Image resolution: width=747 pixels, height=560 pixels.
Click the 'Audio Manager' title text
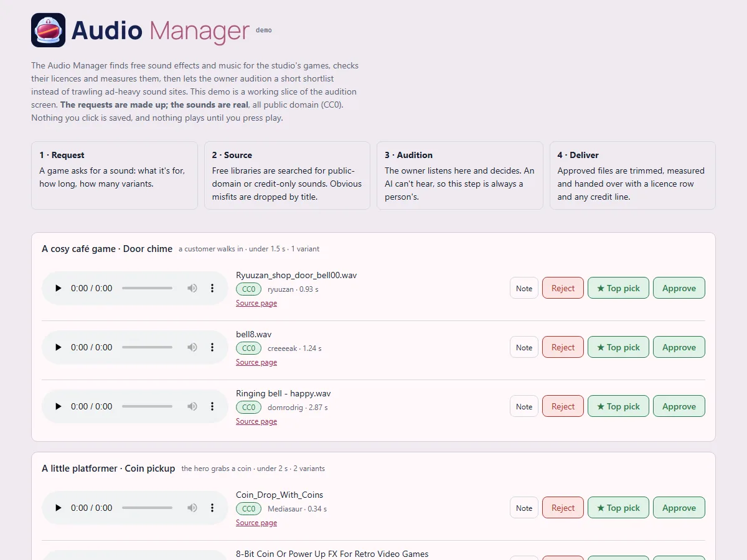pos(161,30)
